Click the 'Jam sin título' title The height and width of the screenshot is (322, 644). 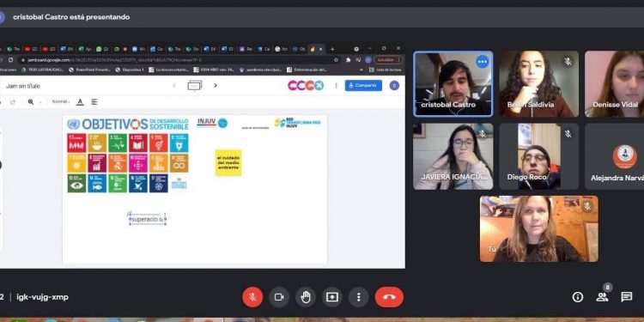pos(23,86)
